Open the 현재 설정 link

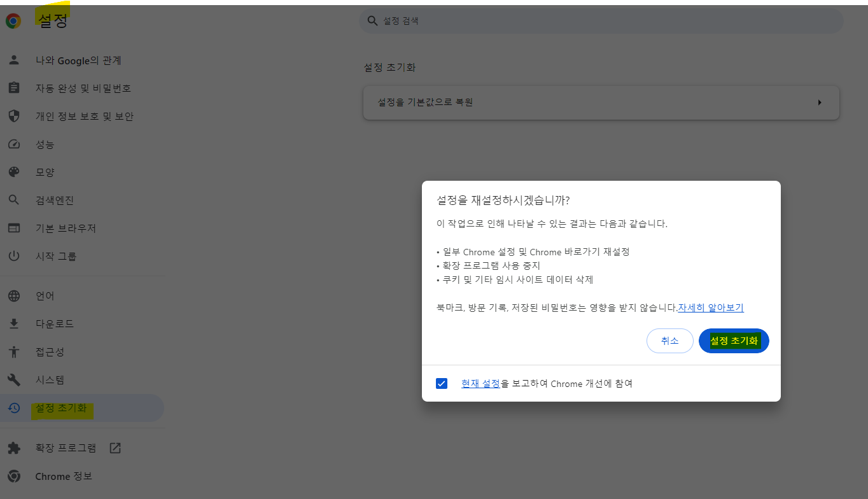[x=480, y=384]
